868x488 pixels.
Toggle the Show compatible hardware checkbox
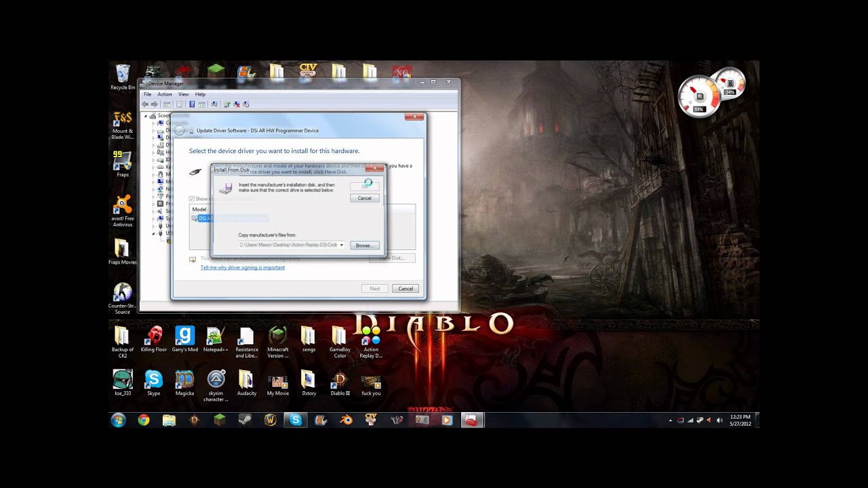[192, 199]
